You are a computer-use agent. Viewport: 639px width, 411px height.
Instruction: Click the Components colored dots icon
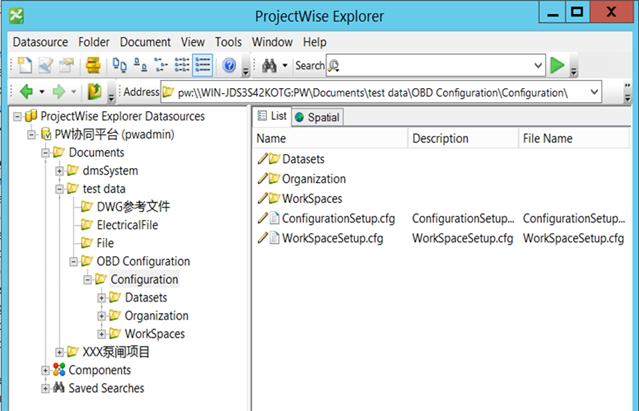(x=59, y=370)
